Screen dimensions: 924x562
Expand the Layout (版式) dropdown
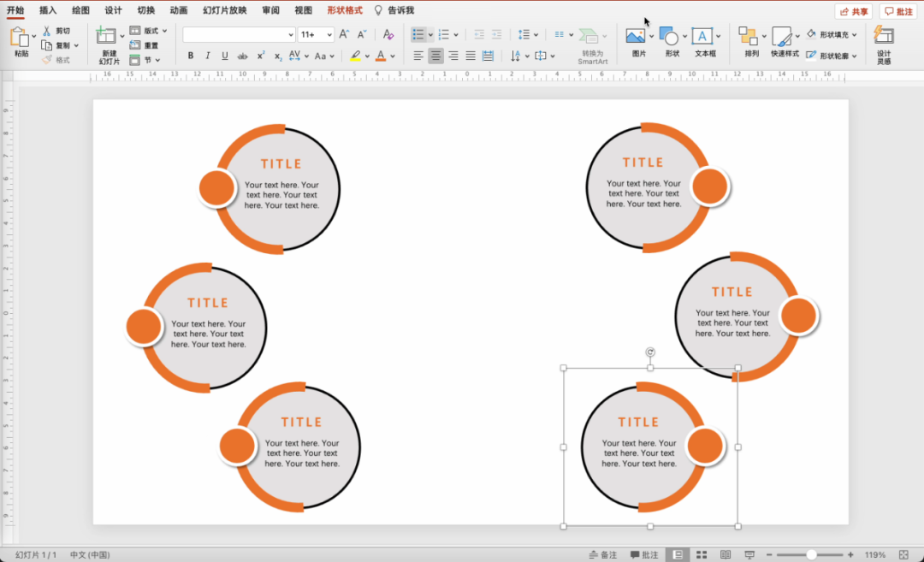click(x=164, y=31)
